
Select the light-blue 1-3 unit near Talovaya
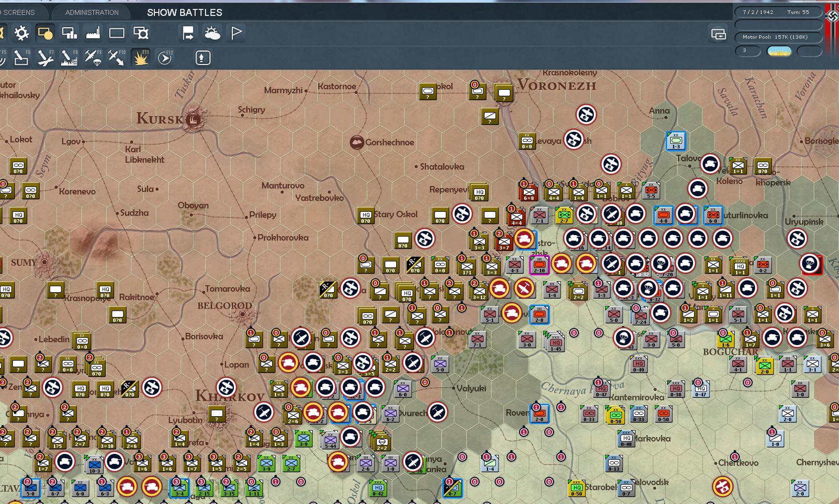676,141
